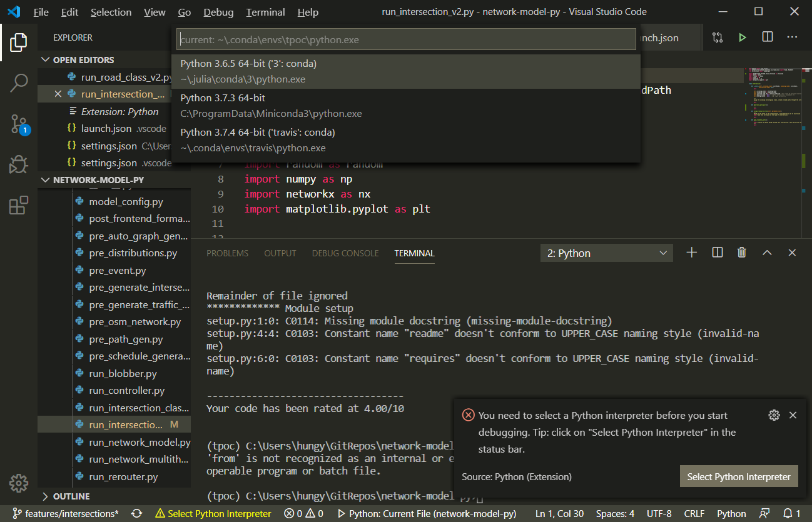Switch to the PROBLEMS tab
This screenshot has height=522, width=812.
[227, 253]
